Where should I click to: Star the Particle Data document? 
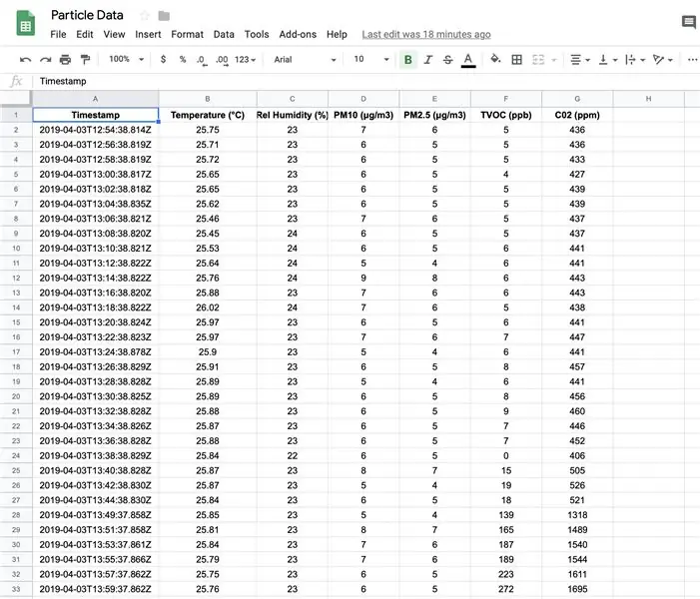coord(145,16)
